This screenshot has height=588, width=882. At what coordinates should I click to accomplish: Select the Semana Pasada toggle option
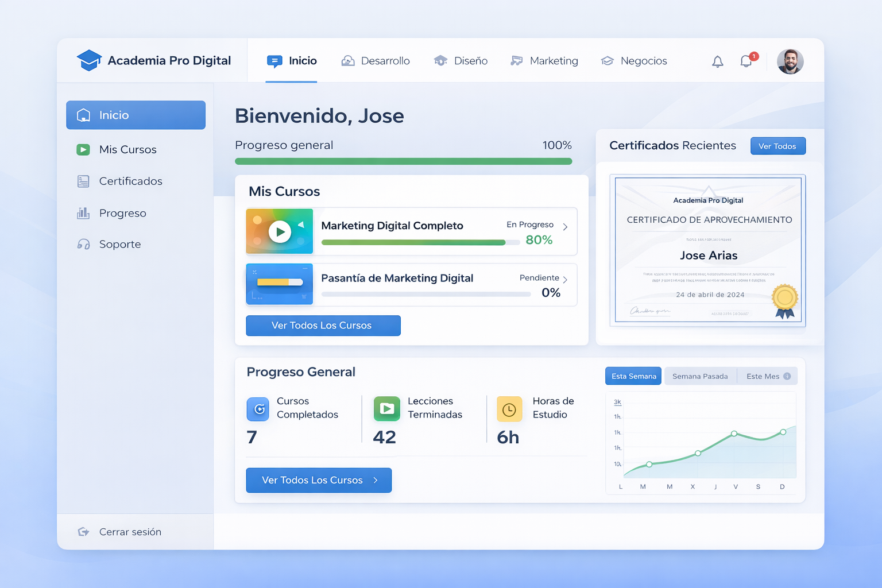point(700,376)
